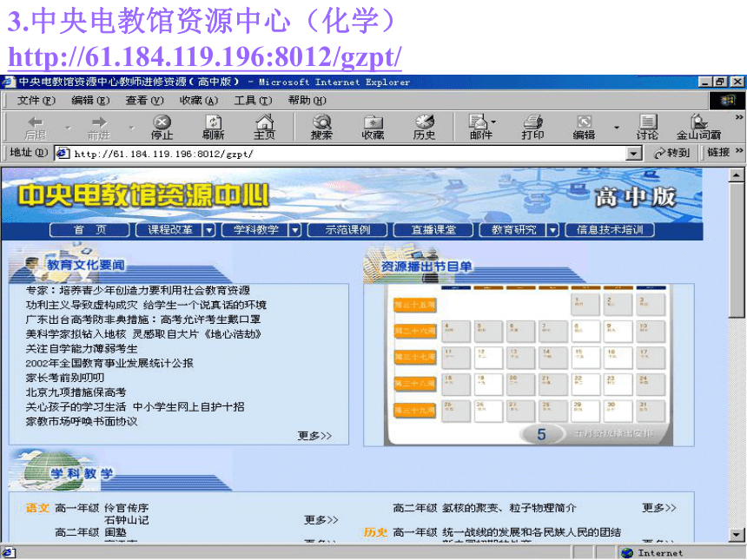Open news 家教市场呼唤书面协议
This screenshot has width=747, height=560.
click(82, 421)
